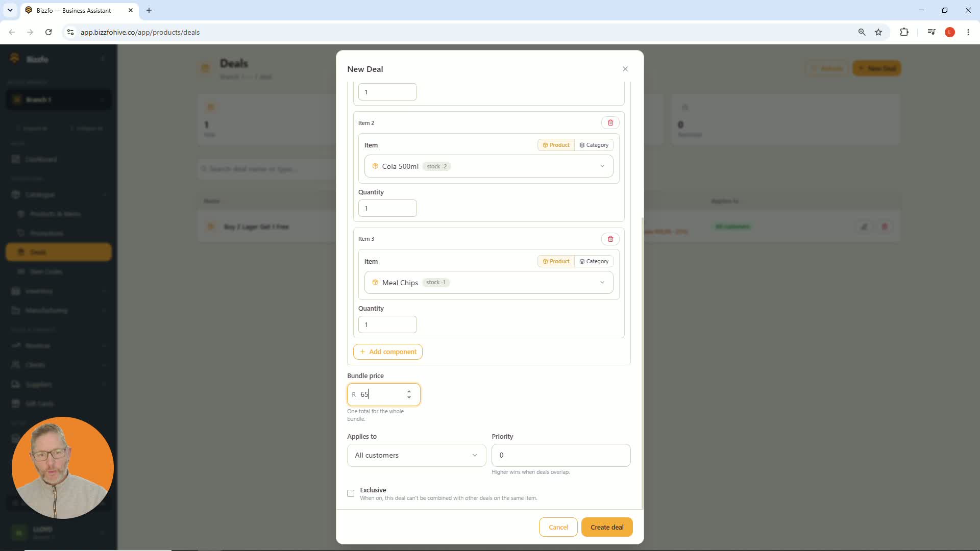This screenshot has height=551, width=980.
Task: Close the New Deal dialog
Action: [x=625, y=69]
